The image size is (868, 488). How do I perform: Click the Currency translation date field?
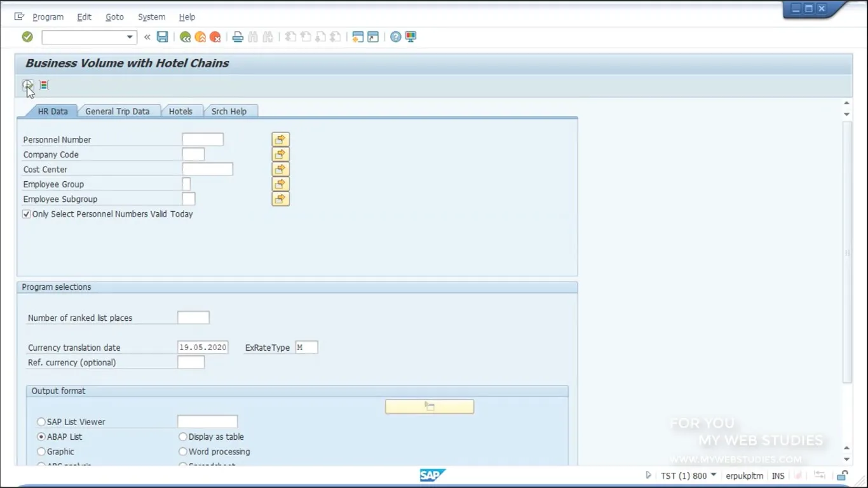point(203,348)
